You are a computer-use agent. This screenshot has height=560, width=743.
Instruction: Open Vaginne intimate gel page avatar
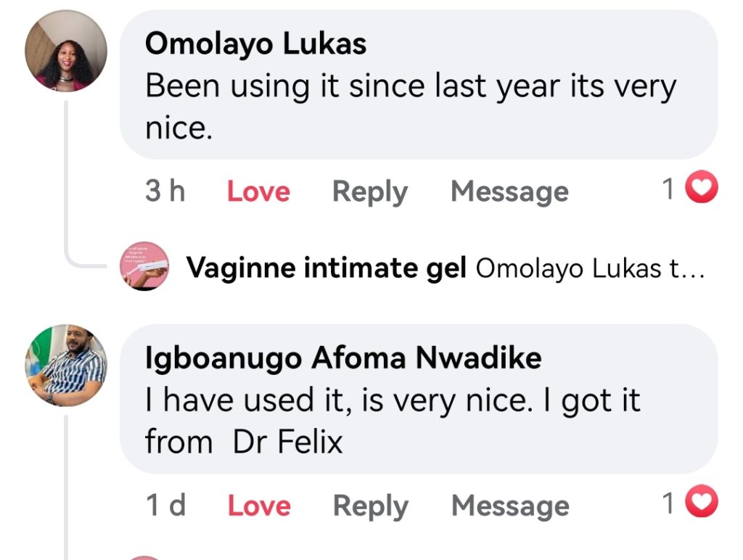[x=144, y=267]
